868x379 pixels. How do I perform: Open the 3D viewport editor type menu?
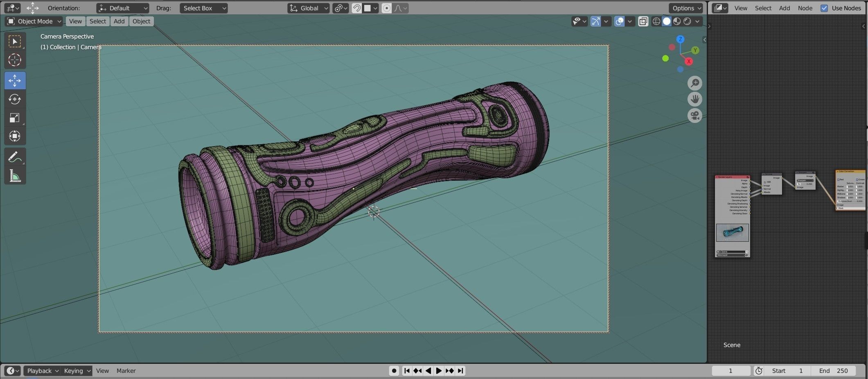tap(14, 8)
